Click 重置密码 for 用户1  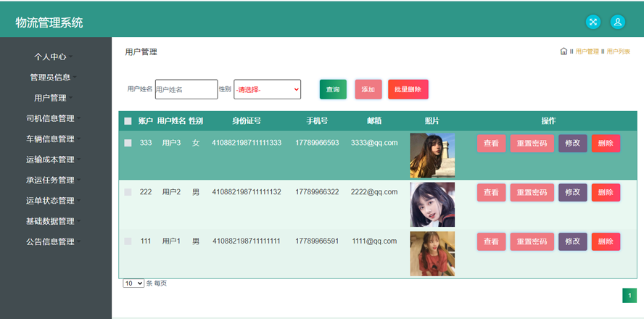click(532, 242)
